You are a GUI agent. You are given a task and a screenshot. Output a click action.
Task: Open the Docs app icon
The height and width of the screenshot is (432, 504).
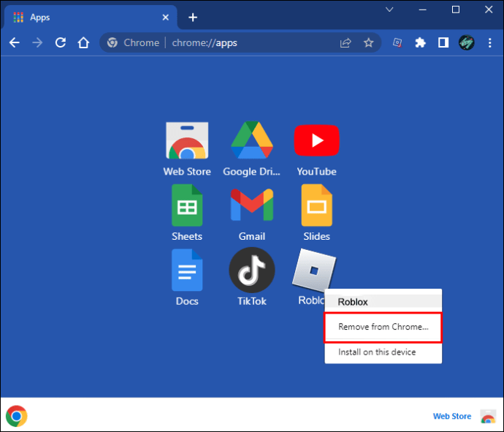[x=186, y=270]
